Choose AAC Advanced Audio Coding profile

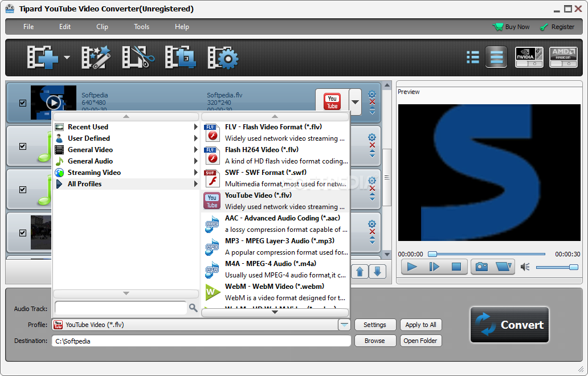tap(276, 224)
